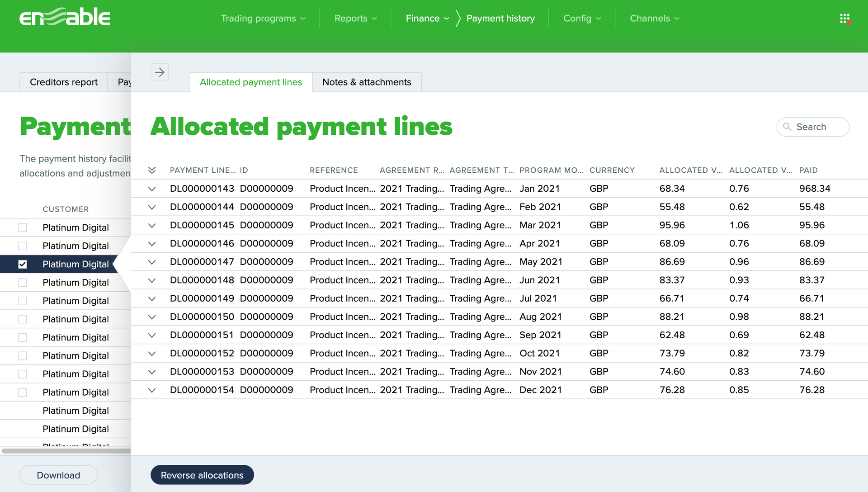Select payment line DL000000143 cell
Viewport: 868px width, 492px height.
point(202,189)
